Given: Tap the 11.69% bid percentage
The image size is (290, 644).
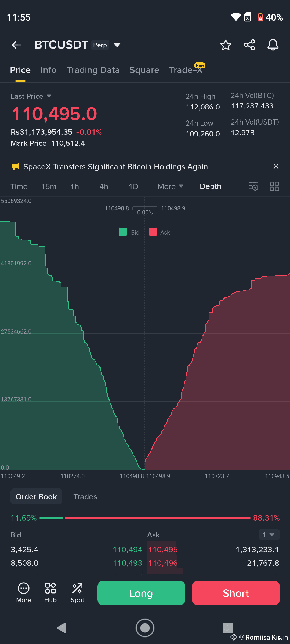Looking at the screenshot, I should pos(24,518).
